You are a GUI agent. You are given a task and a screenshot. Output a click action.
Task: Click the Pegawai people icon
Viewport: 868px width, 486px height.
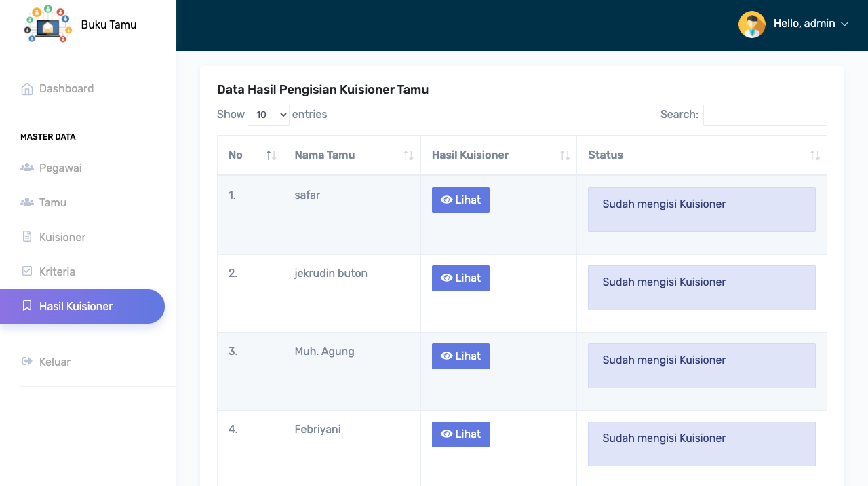click(x=27, y=168)
